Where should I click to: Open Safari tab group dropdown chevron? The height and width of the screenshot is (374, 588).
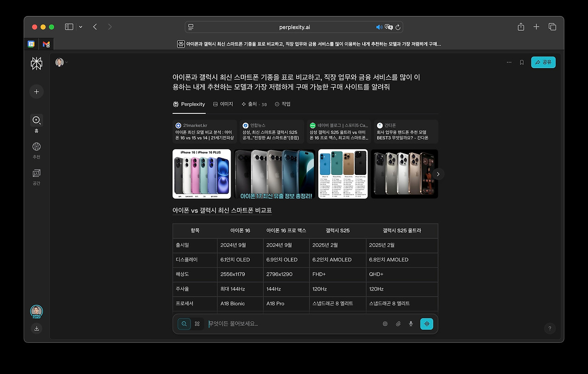pos(81,27)
